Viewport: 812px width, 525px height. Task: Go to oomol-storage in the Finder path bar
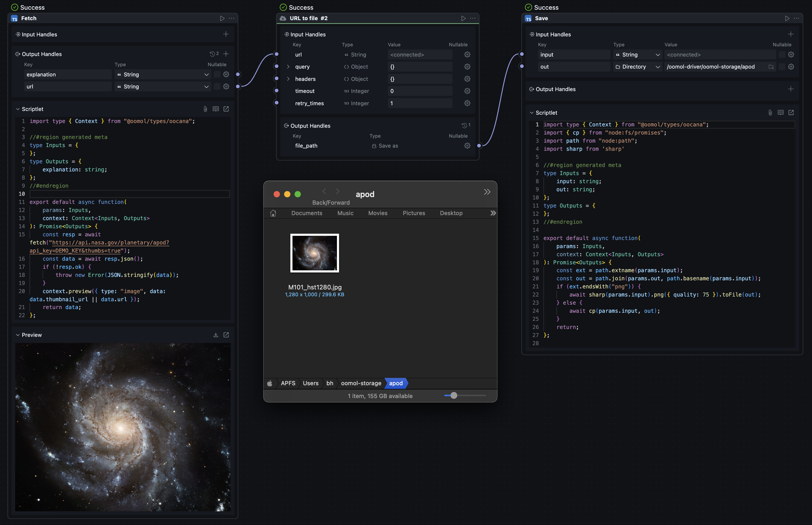click(361, 383)
